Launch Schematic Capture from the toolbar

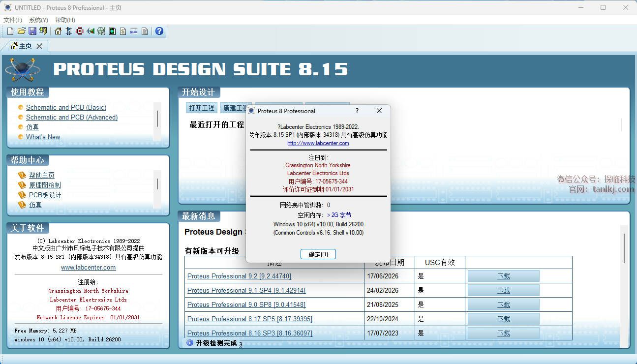click(69, 31)
